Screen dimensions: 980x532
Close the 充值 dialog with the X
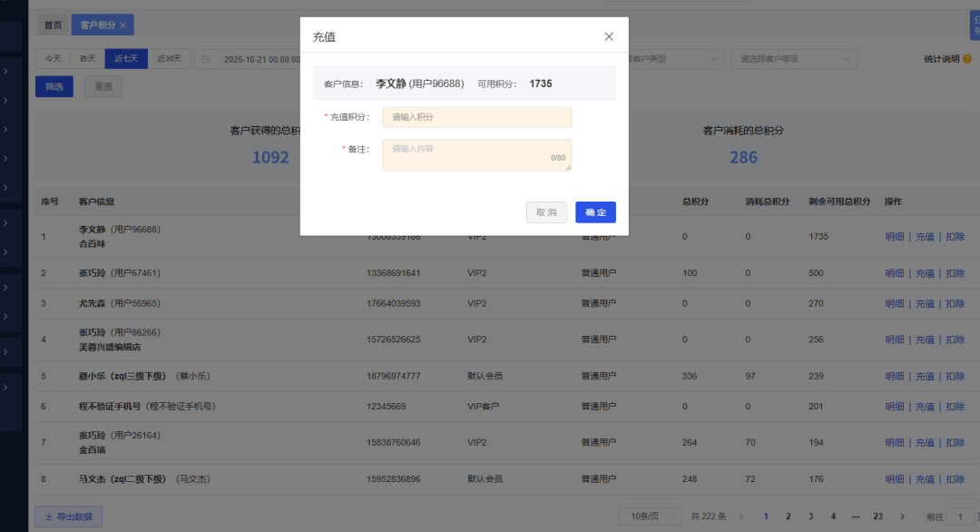tap(609, 36)
